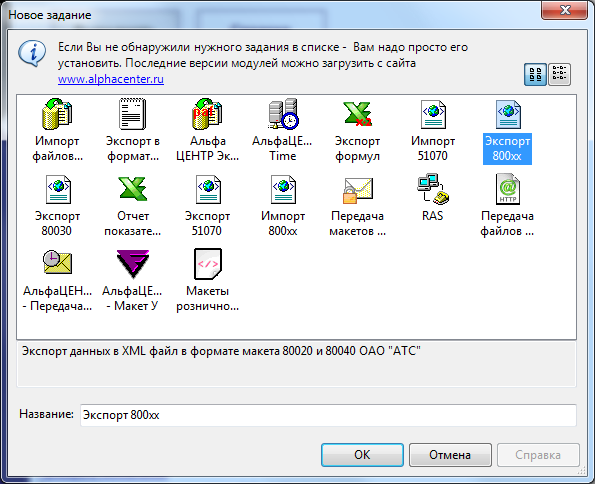Click the description text about XML export
Screen dimensions: 595x484
coord(221,351)
